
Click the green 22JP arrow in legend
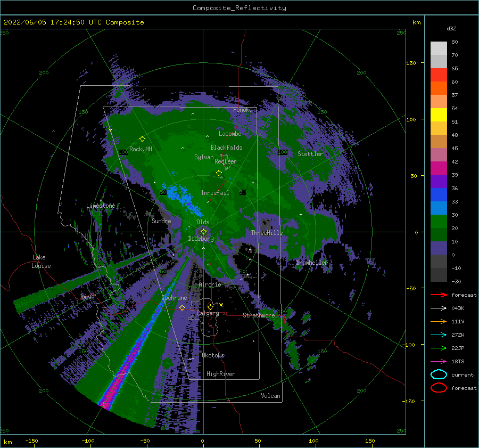tap(439, 348)
